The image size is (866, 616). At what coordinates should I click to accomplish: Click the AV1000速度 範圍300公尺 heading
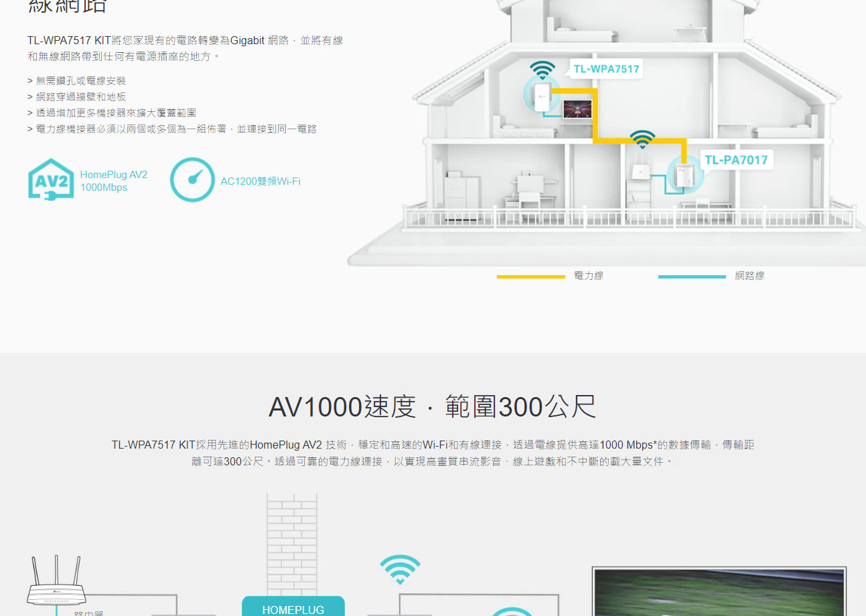tap(433, 407)
